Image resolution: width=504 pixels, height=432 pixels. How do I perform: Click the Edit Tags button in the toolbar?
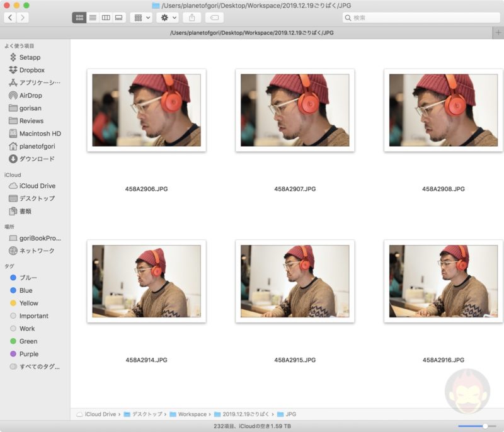pyautogui.click(x=215, y=17)
